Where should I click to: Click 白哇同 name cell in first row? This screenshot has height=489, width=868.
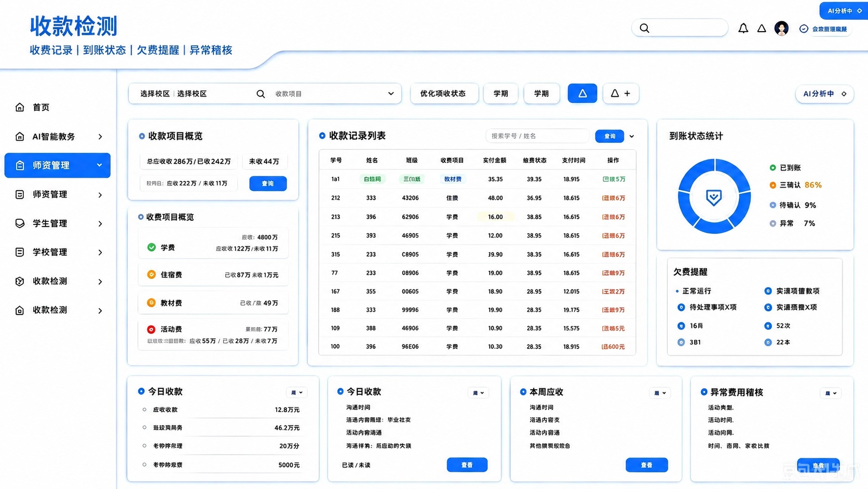(372, 179)
